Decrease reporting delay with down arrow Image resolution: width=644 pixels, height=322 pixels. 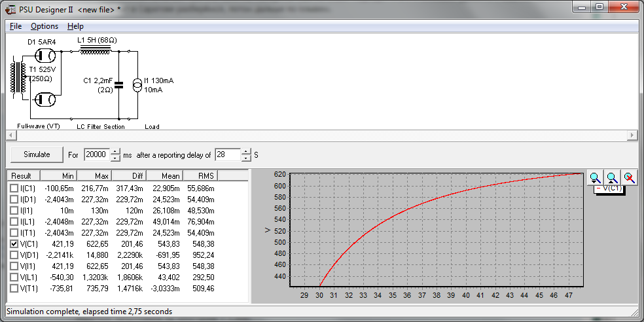246,158
